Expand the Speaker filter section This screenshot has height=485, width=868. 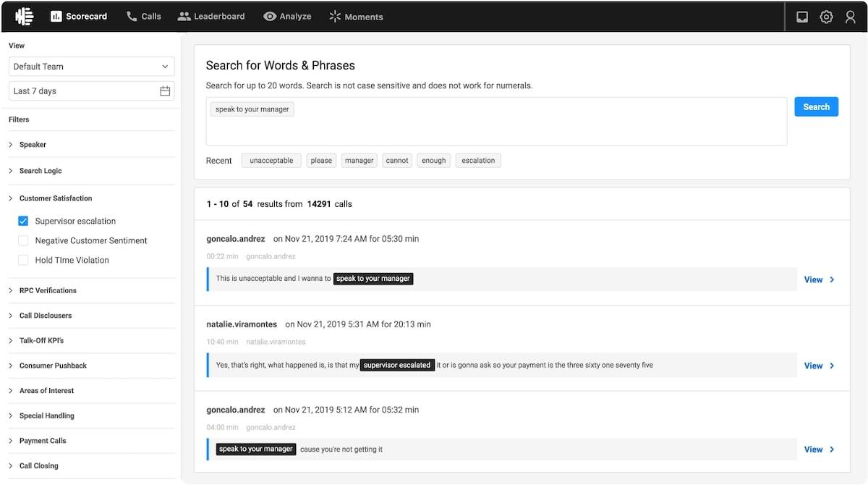33,145
